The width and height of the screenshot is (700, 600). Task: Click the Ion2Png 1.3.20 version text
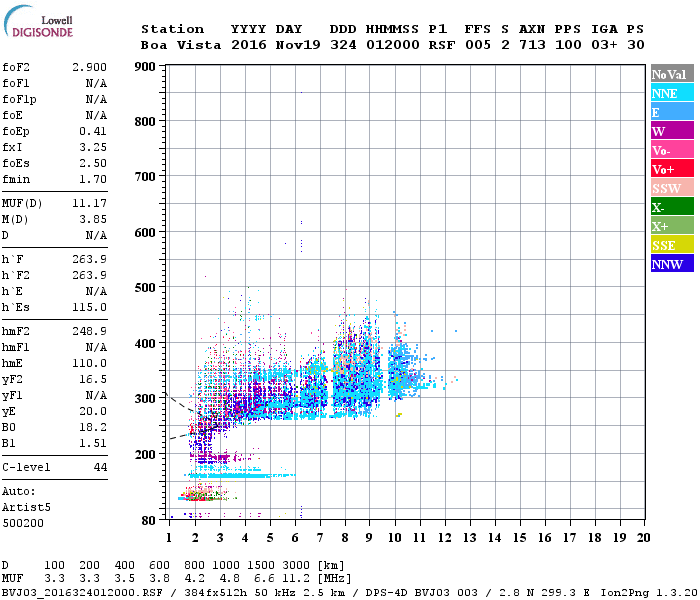(x=649, y=593)
